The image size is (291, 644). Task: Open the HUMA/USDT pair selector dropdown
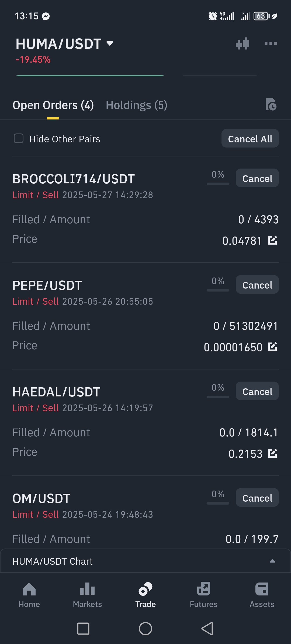110,43
